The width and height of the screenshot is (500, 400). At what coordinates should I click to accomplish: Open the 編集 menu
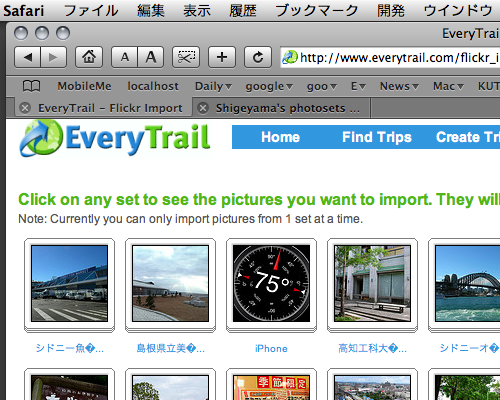(151, 11)
